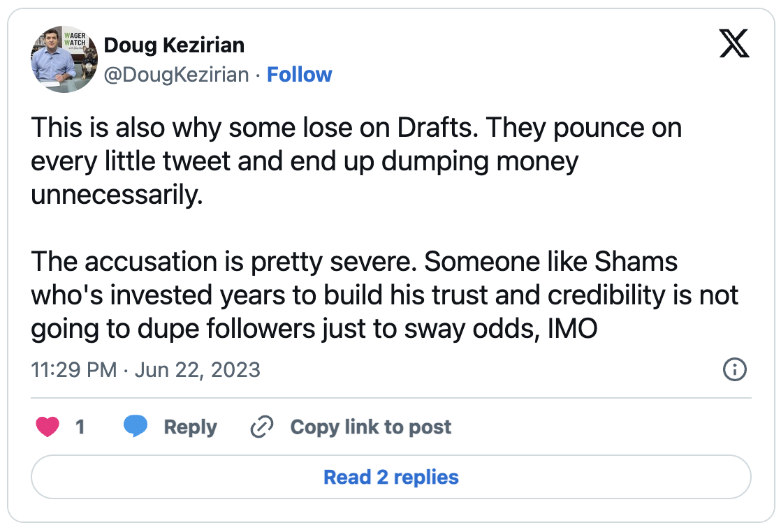Screen dimensions: 781x532
Task: Click the Reply label
Action: 190,427
